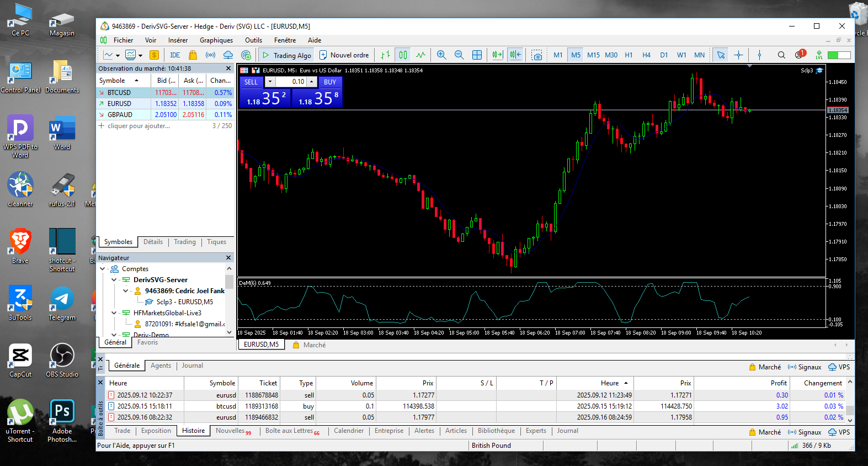Collapse the Comptes tree node
Image resolution: width=868 pixels, height=466 pixels.
pyautogui.click(x=103, y=269)
